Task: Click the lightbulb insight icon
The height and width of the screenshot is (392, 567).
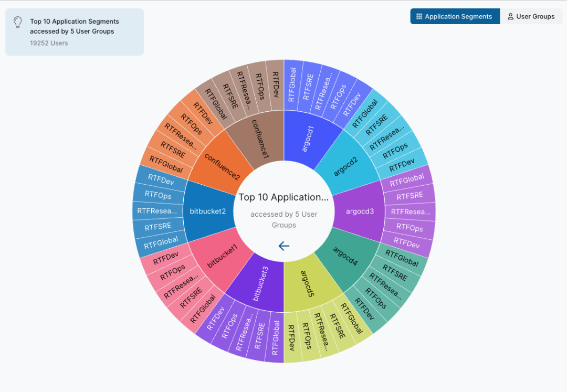Action: (x=18, y=22)
